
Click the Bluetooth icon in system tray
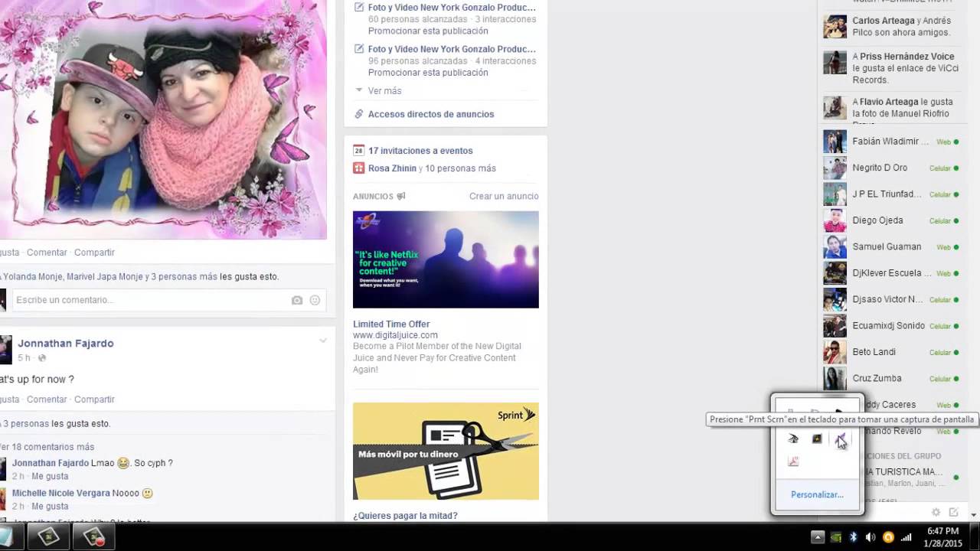pyautogui.click(x=854, y=537)
